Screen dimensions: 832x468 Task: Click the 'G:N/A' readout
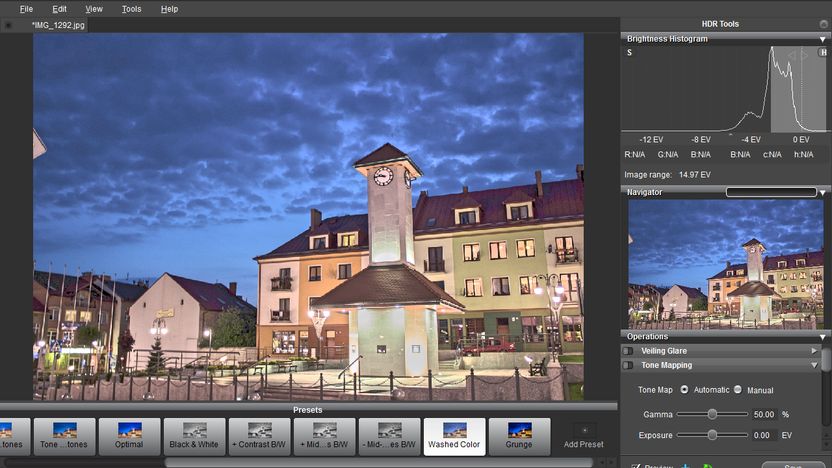[x=668, y=154]
